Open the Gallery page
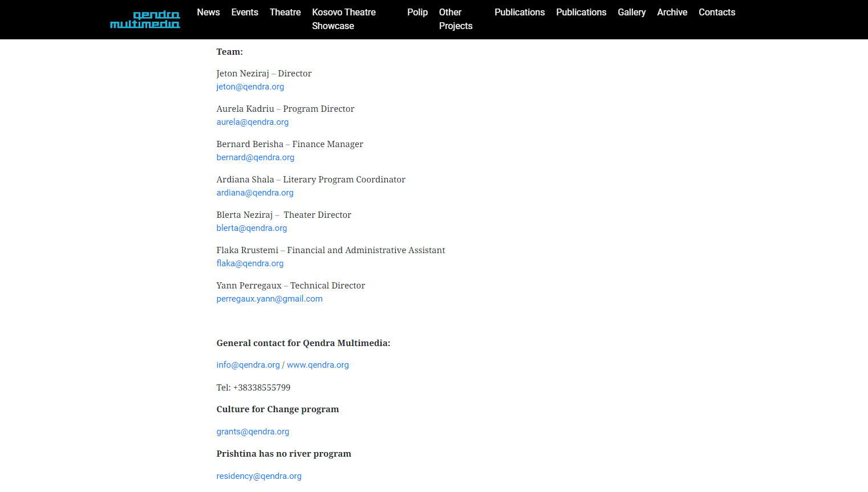This screenshot has height=492, width=868. (x=631, y=13)
